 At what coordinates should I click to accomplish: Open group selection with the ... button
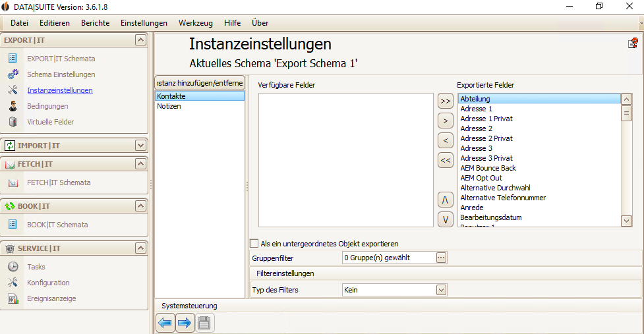click(x=441, y=258)
